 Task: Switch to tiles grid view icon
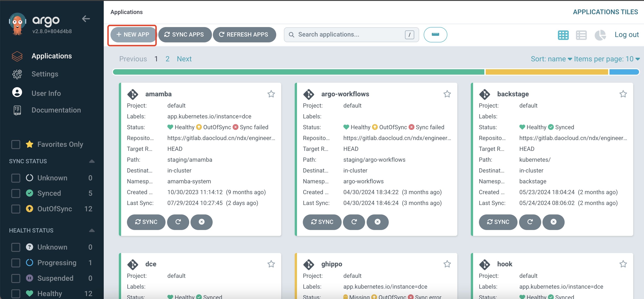(x=563, y=35)
